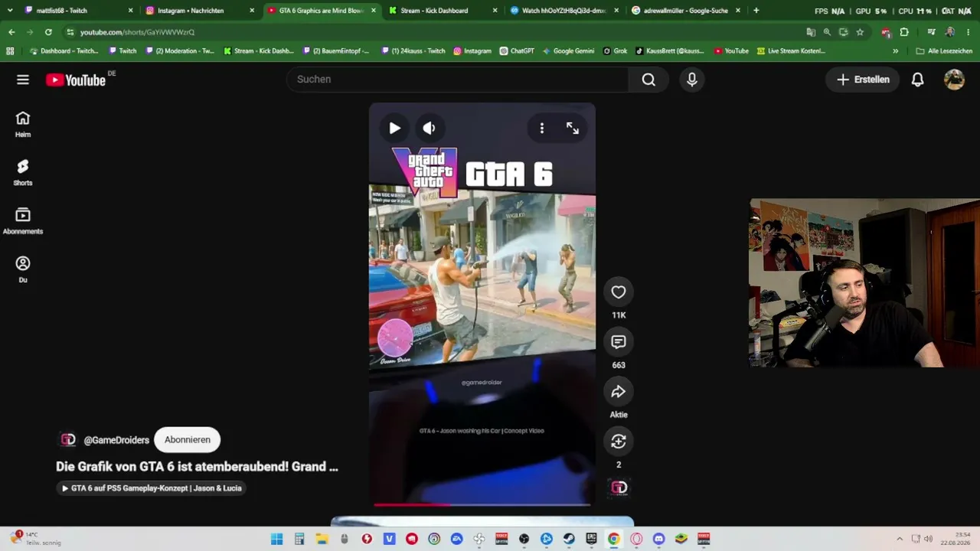Start voice search with the microphone
Image resolution: width=980 pixels, height=551 pixels.
tap(692, 80)
